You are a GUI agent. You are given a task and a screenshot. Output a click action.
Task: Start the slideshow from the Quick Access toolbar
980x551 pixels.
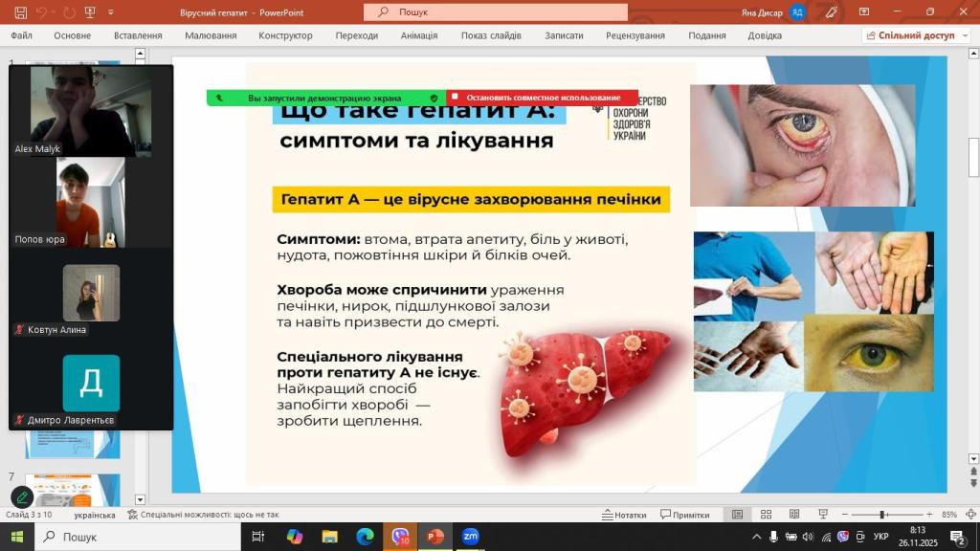[91, 12]
